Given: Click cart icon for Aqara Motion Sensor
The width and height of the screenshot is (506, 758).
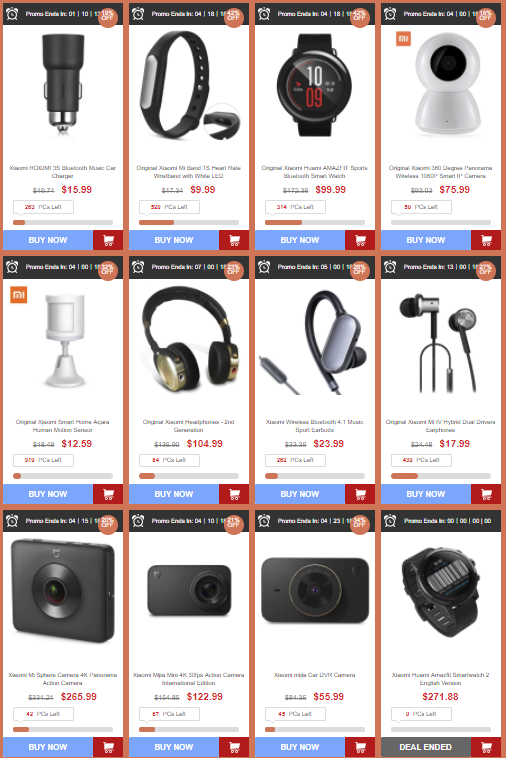Looking at the screenshot, I should pos(108,494).
